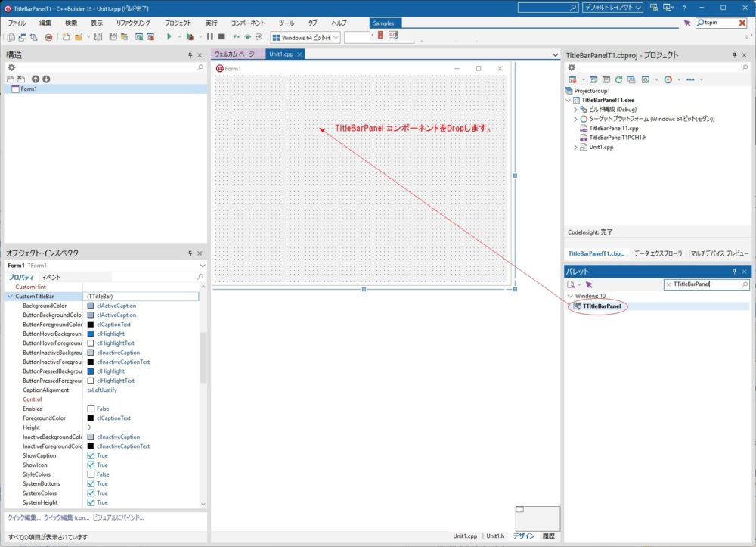Click the BackgroundColor clActiveCaption color swatch
The height and width of the screenshot is (547, 756).
(x=91, y=306)
